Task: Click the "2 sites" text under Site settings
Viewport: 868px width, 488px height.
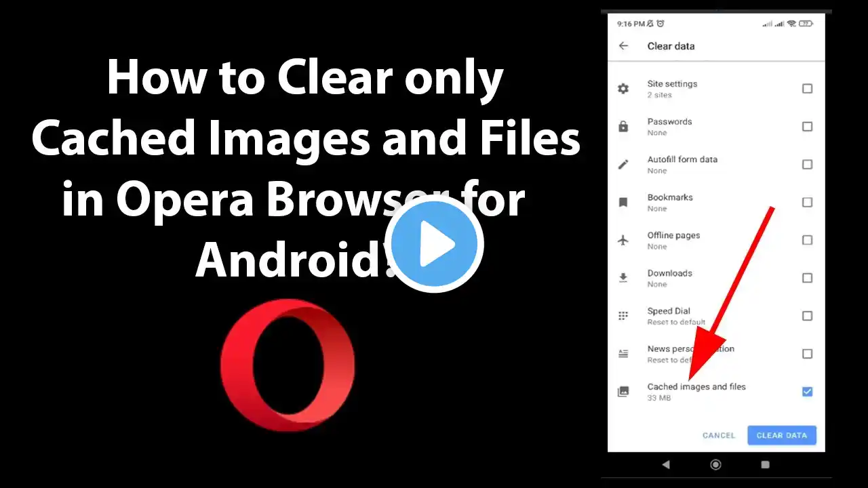Action: coord(659,95)
